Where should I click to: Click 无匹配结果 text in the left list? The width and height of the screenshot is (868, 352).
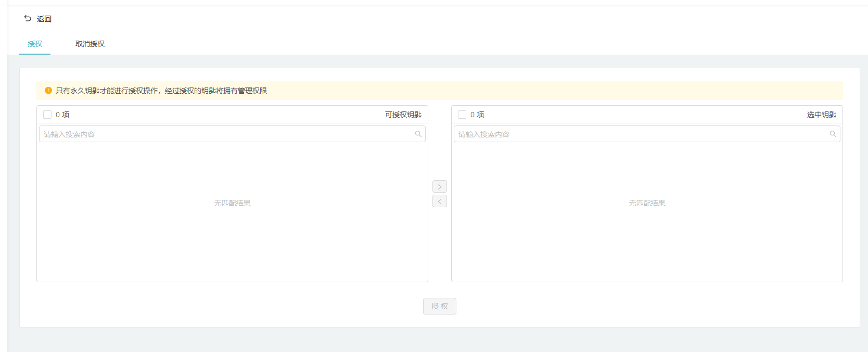(232, 203)
